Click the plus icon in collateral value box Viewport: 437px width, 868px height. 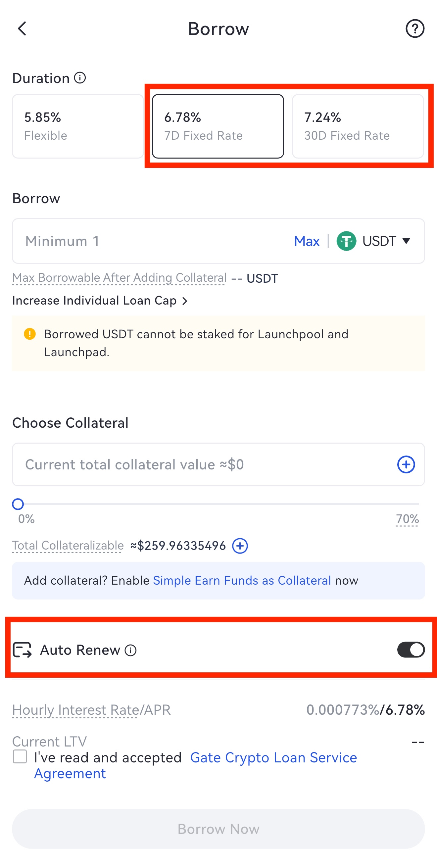(406, 464)
